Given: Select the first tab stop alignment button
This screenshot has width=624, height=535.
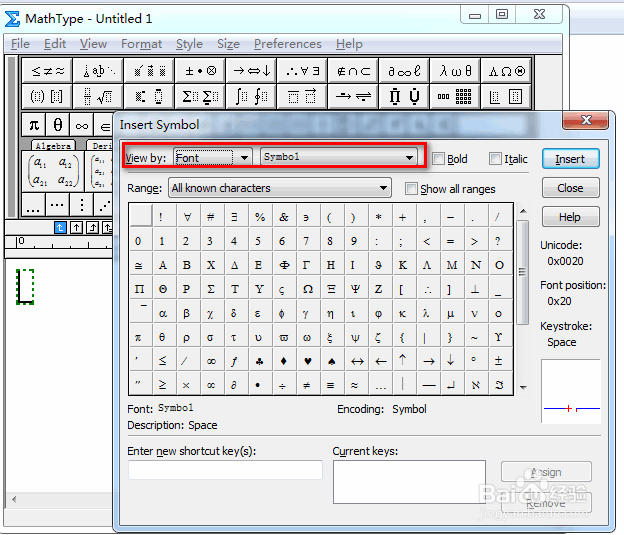Looking at the screenshot, I should click(60, 227).
